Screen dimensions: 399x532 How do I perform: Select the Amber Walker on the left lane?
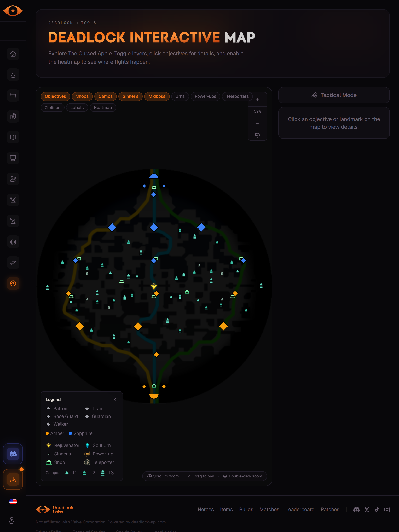(80, 326)
